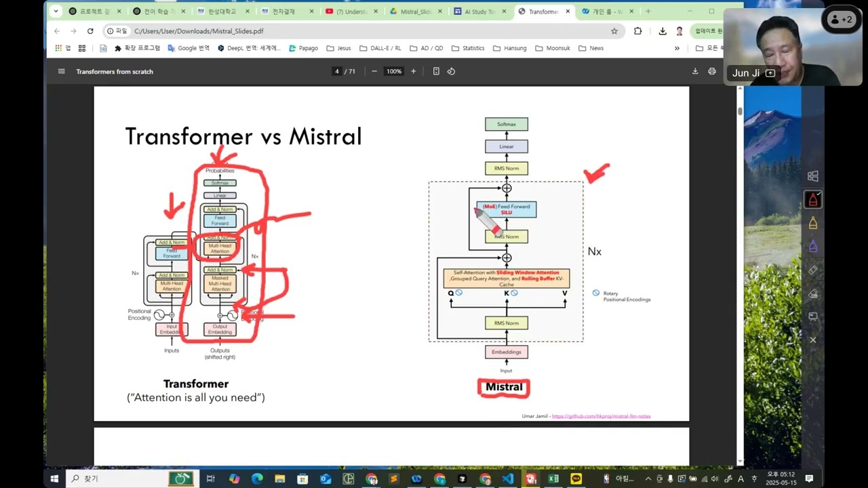The image size is (868, 488).
Task: Open the 확장 프로그램 bookmark
Action: (x=137, y=48)
